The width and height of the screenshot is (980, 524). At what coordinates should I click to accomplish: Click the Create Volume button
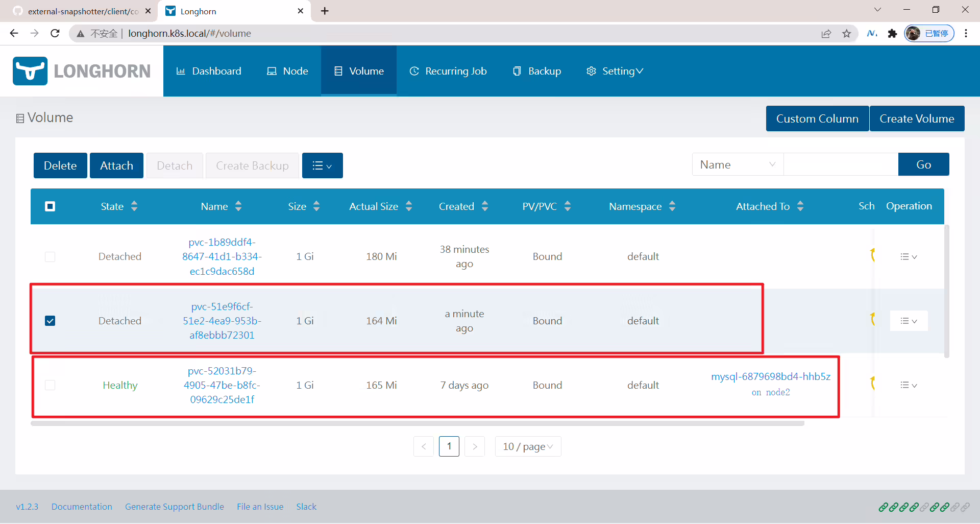pos(917,118)
